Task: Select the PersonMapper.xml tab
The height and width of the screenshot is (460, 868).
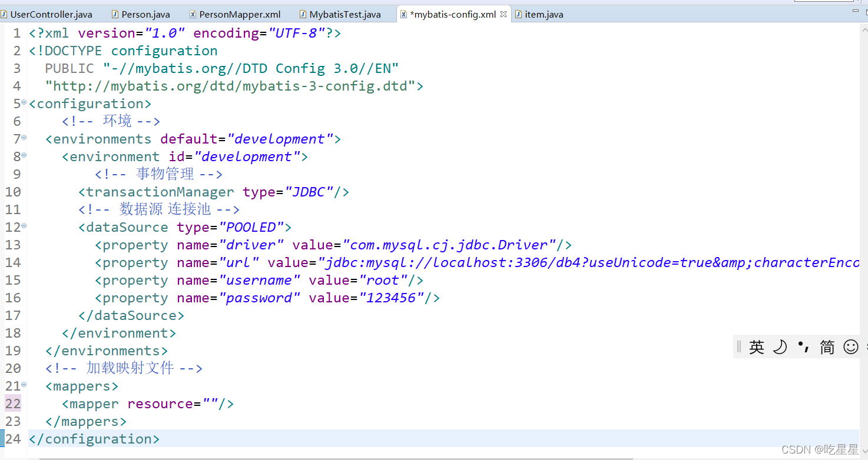Action: 235,14
